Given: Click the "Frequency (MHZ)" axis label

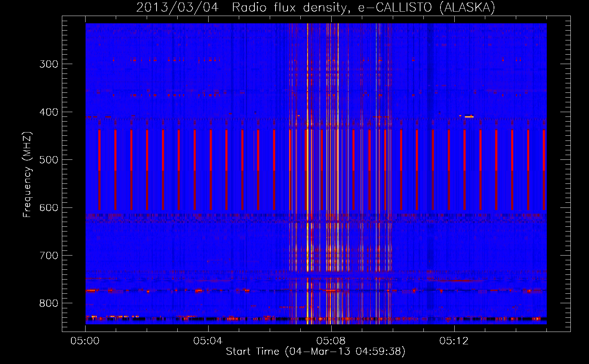Looking at the screenshot, I should pos(27,174).
